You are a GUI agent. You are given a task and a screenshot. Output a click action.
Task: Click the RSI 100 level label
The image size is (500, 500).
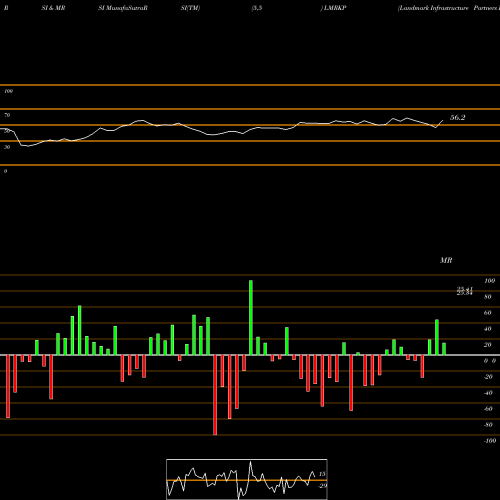pos(9,91)
